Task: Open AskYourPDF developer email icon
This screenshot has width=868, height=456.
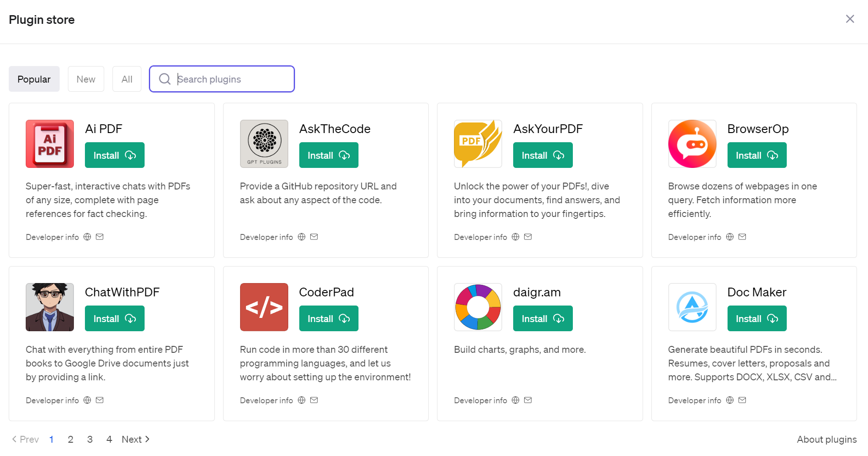Action: [528, 237]
